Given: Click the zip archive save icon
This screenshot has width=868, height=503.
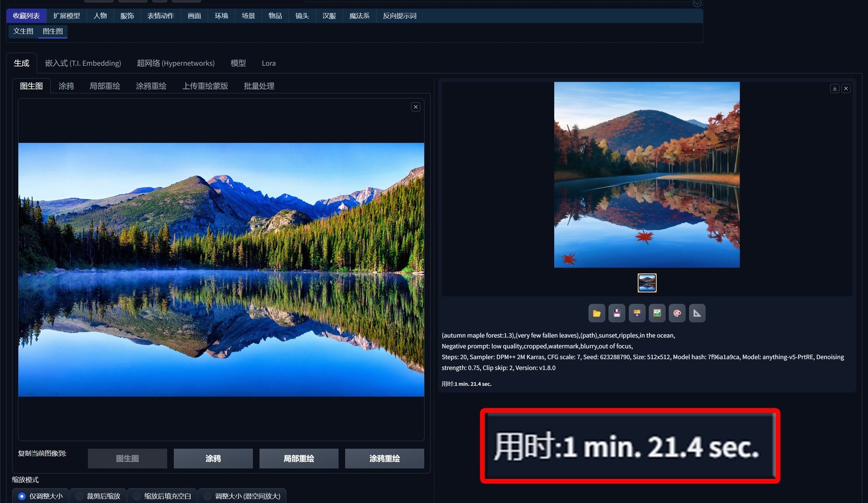Looking at the screenshot, I should pyautogui.click(x=637, y=313).
